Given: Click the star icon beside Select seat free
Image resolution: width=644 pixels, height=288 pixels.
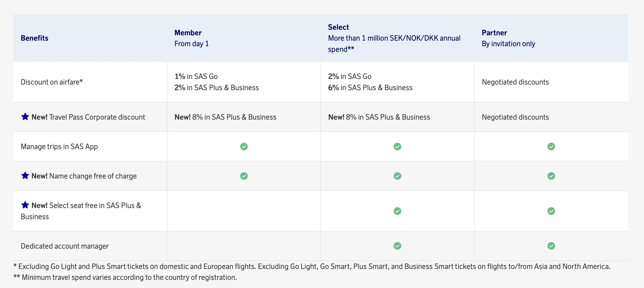Looking at the screenshot, I should pyautogui.click(x=25, y=205).
